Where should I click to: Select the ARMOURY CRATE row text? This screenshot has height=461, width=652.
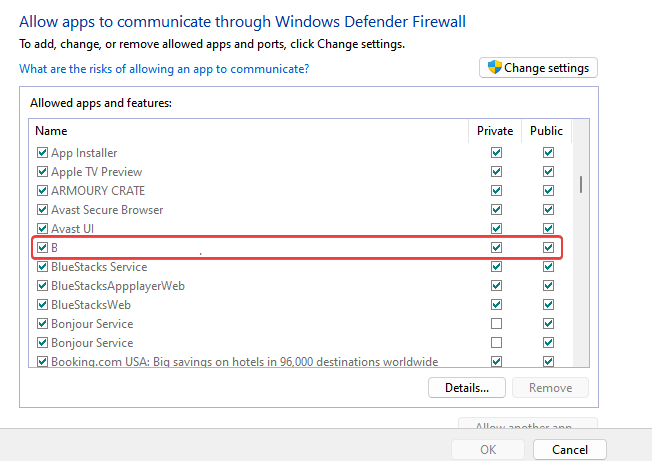coord(98,190)
